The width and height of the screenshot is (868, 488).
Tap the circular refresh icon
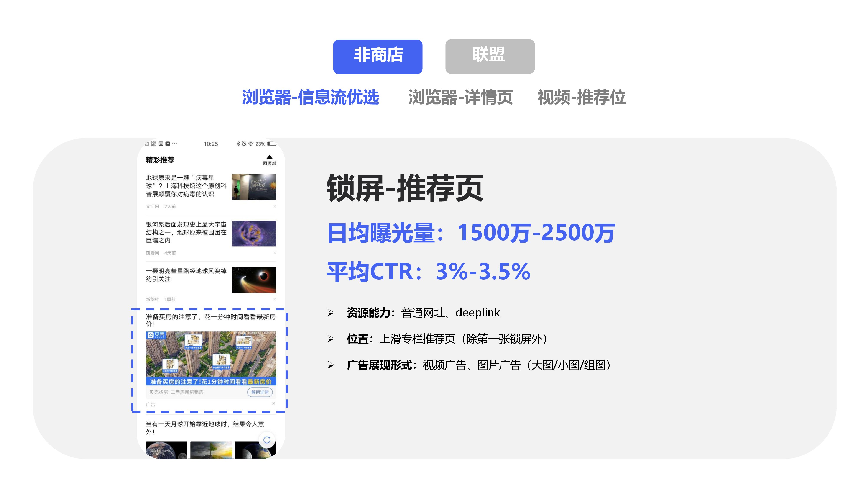coord(267,440)
